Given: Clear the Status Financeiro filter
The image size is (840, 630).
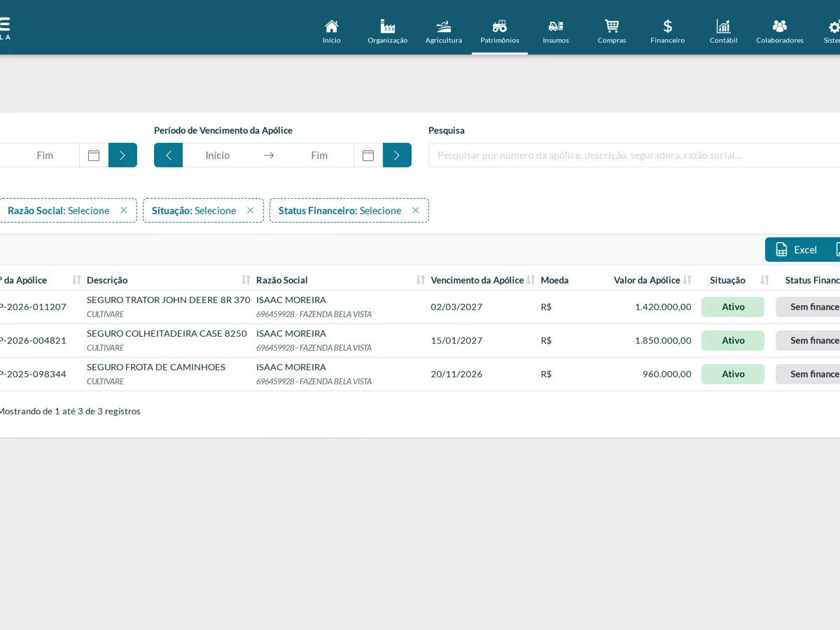Looking at the screenshot, I should coord(416,210).
